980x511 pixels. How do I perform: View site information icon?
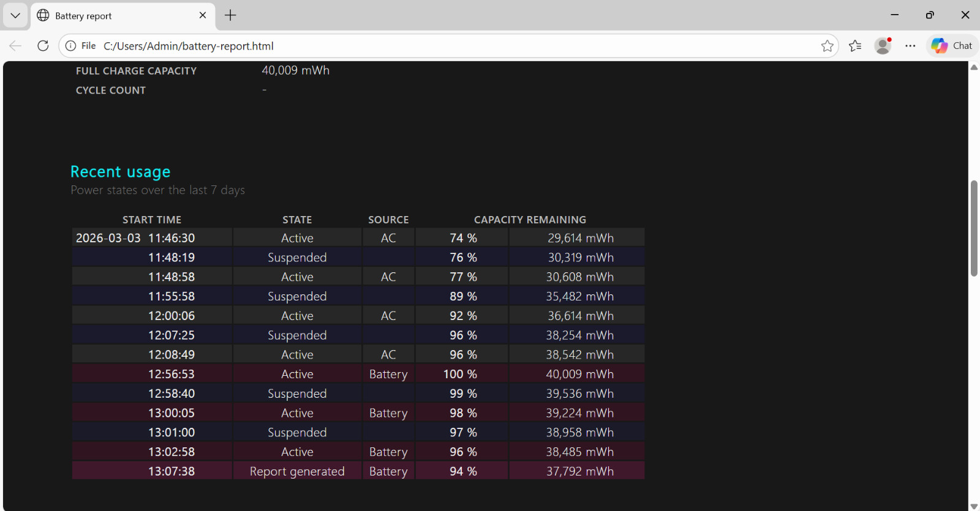coord(71,46)
